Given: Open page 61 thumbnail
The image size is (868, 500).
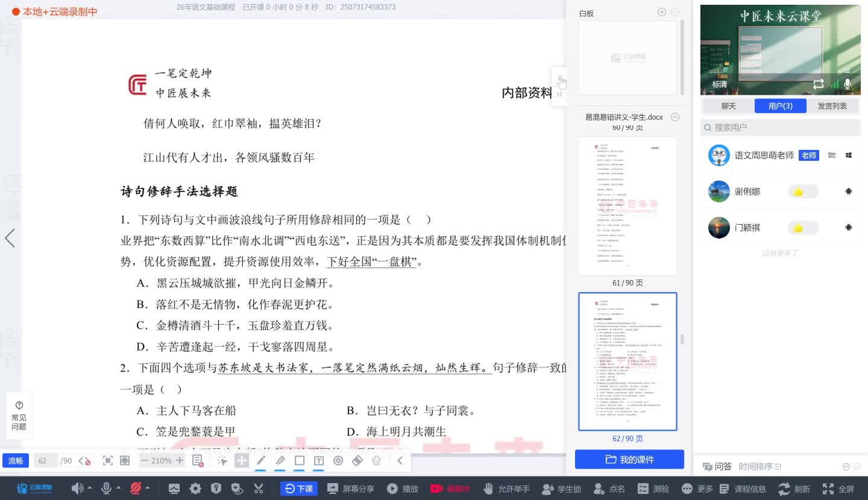Looking at the screenshot, I should tap(628, 205).
